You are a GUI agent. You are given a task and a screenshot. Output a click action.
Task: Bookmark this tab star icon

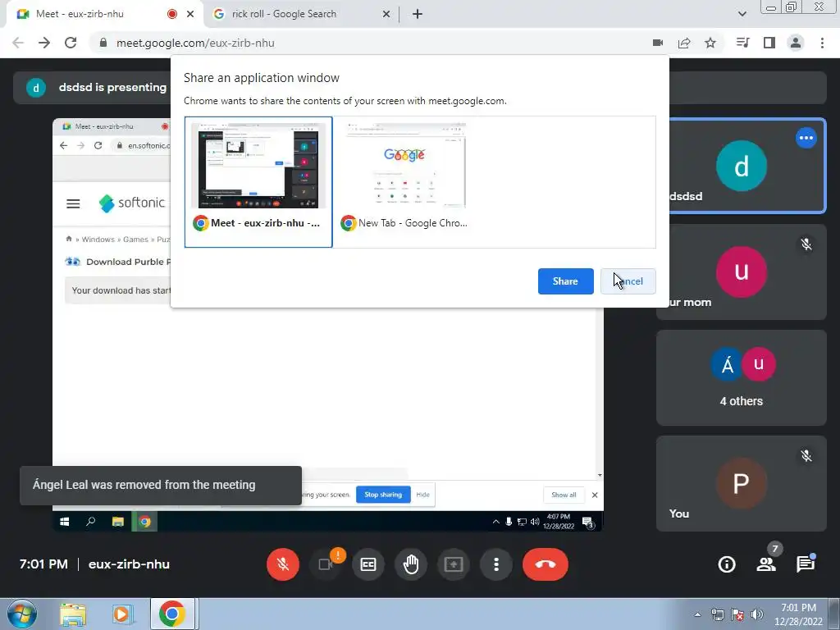click(710, 43)
